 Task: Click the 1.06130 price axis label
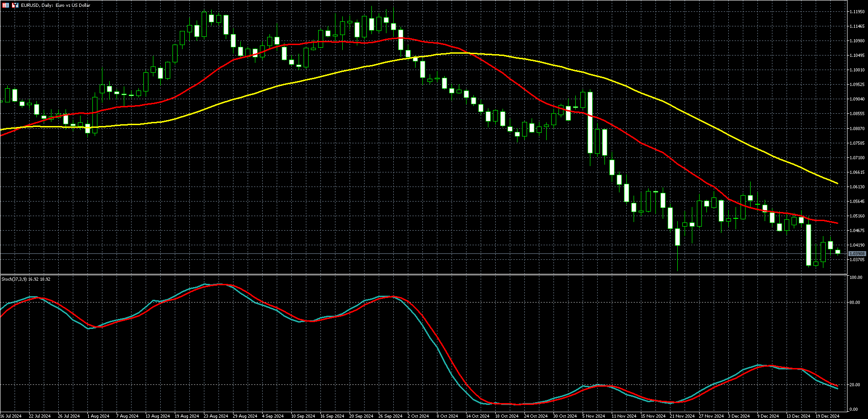857,187
